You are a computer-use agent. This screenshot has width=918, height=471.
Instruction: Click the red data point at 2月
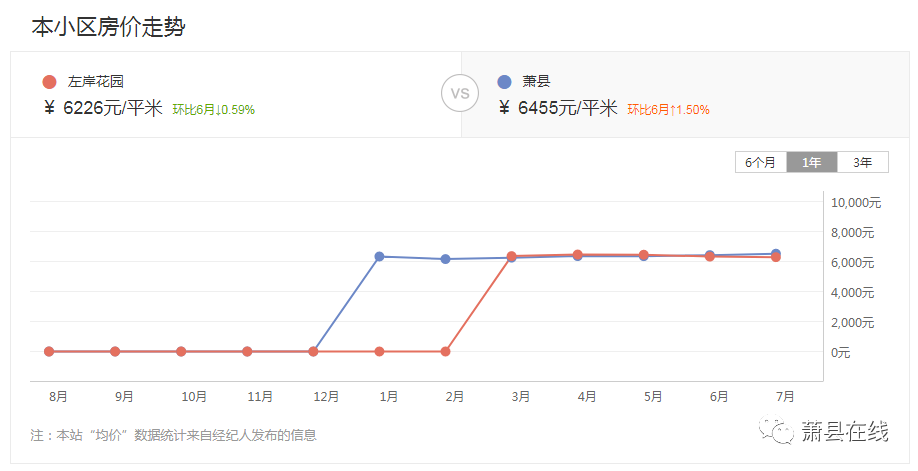pos(445,352)
